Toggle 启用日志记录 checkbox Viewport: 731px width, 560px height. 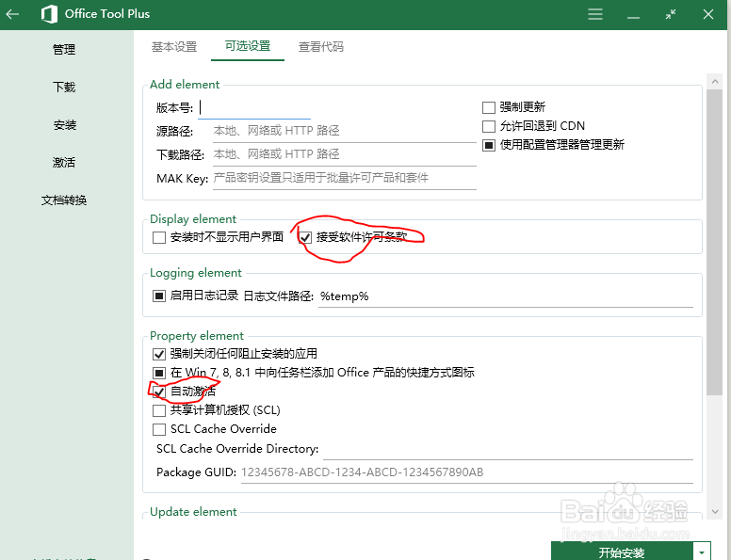(159, 296)
